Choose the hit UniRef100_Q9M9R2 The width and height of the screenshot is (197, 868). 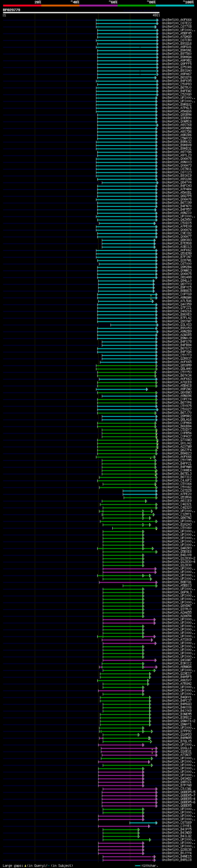click(177, 416)
